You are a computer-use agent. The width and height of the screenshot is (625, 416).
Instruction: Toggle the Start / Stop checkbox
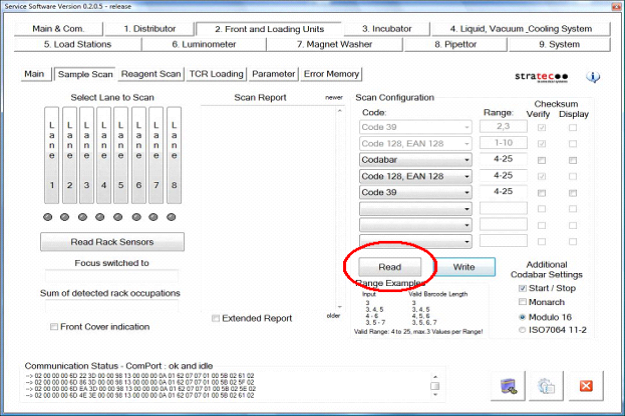click(x=522, y=289)
